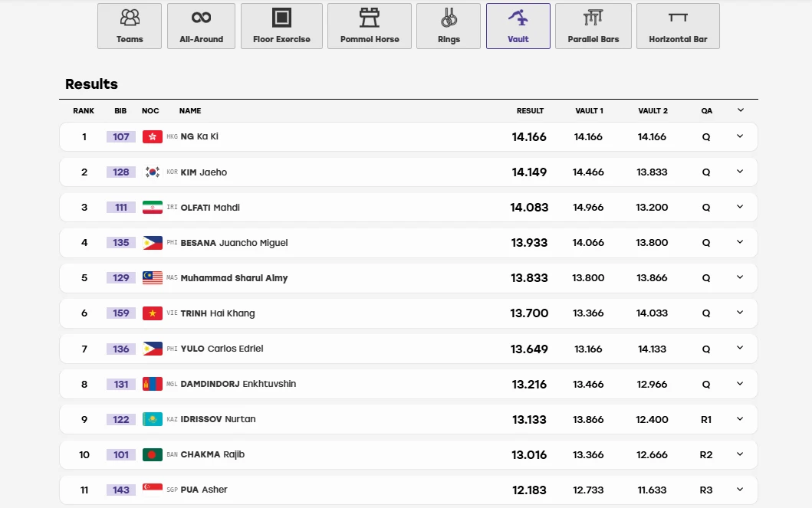Select the Rings event icon
The height and width of the screenshot is (508, 812).
[x=449, y=18]
